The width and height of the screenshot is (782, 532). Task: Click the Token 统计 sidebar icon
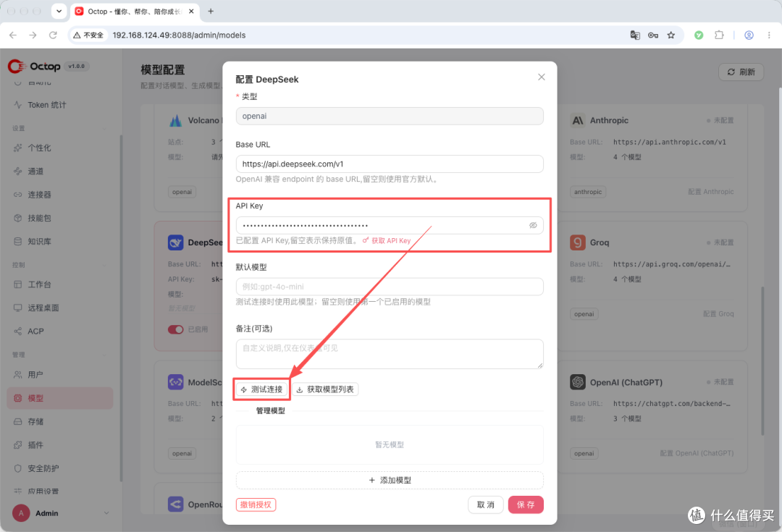[18, 105]
